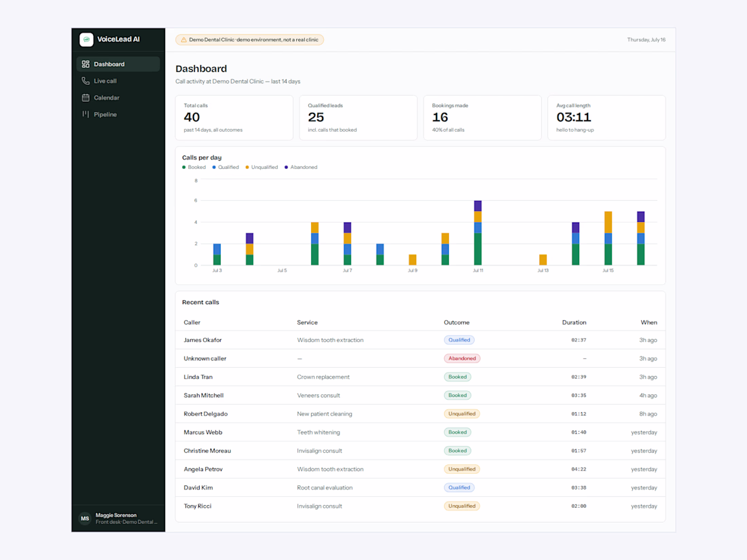Click the Booked legend green dot

pos(184,167)
